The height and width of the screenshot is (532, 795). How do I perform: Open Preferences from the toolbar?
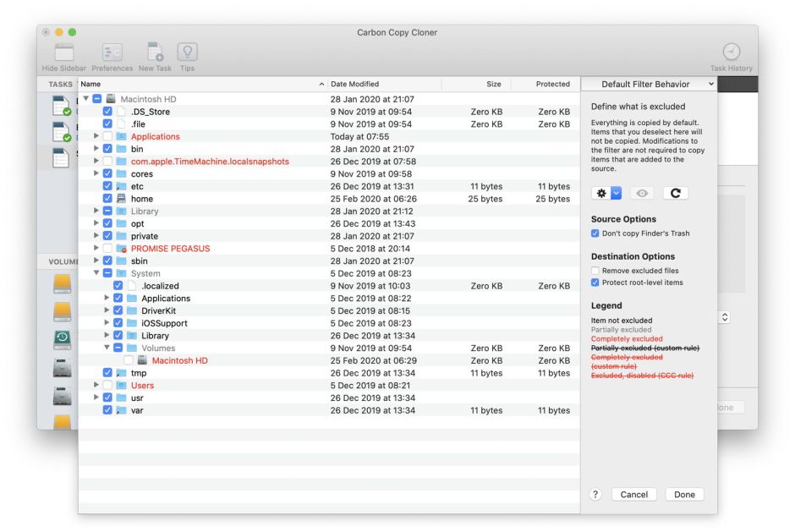(112, 52)
